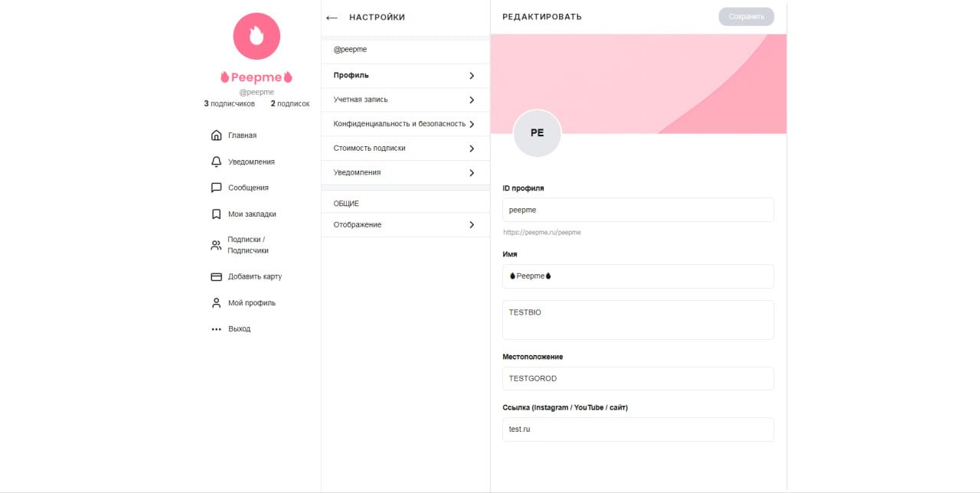Click the 3 подписчиков link
Screen dimensions: 980x493
pyautogui.click(x=229, y=103)
